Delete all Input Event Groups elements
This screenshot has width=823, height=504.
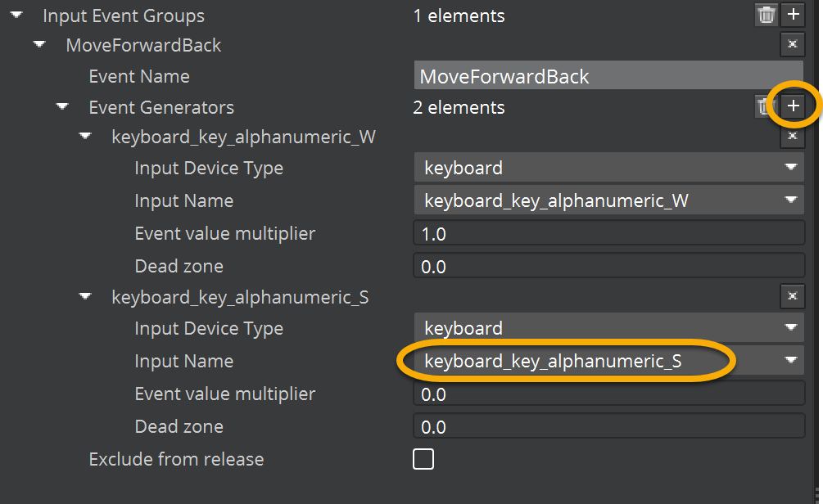click(x=766, y=15)
